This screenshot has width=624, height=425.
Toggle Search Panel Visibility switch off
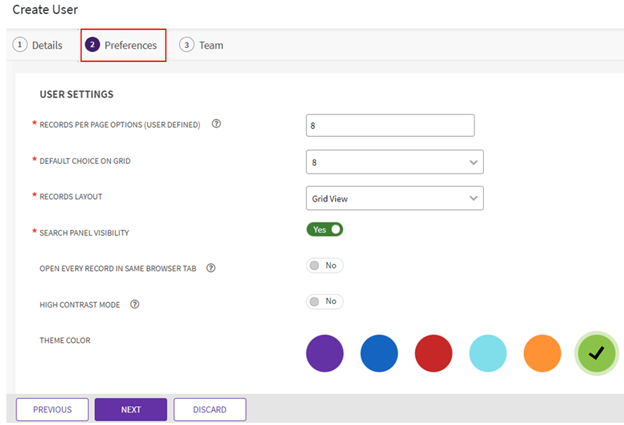(325, 229)
